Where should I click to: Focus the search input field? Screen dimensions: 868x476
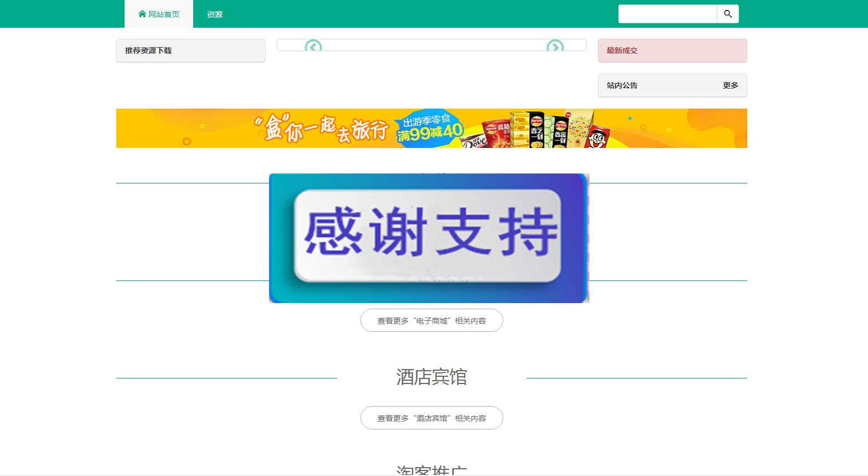point(668,14)
